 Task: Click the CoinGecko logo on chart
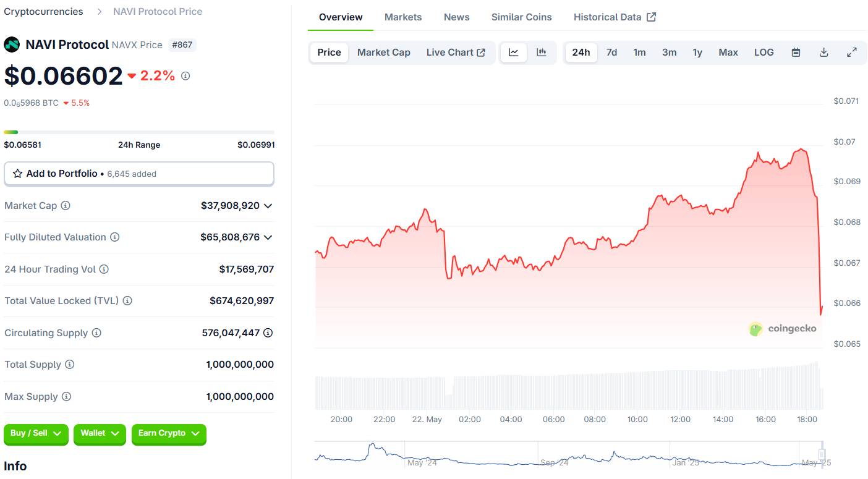click(782, 329)
